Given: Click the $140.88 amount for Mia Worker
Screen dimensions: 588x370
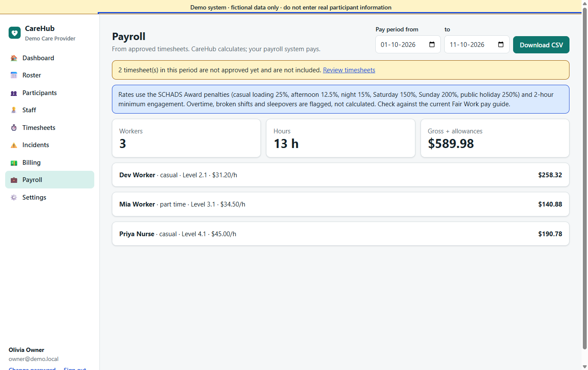Looking at the screenshot, I should pyautogui.click(x=550, y=204).
